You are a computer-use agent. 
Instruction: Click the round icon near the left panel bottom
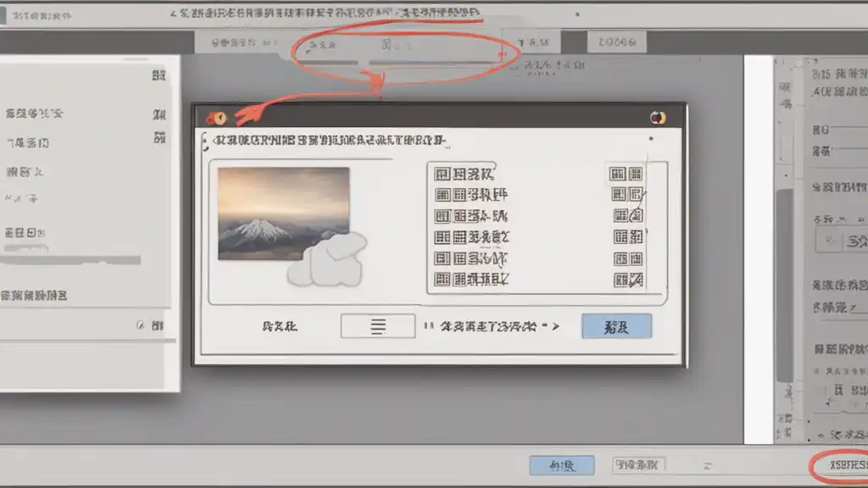140,325
